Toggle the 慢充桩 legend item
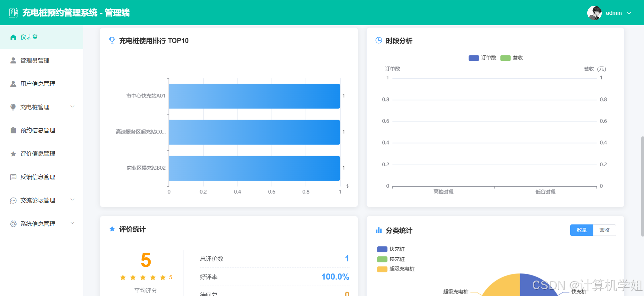The image size is (644, 296). (x=391, y=259)
